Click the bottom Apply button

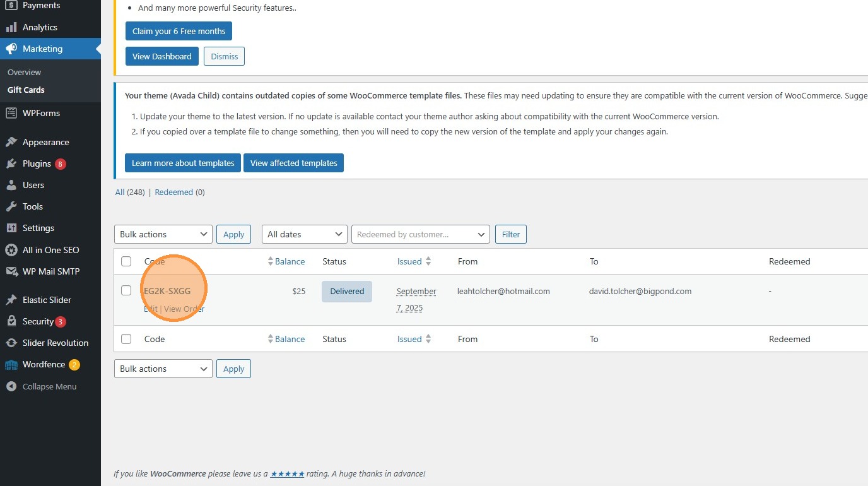point(233,369)
